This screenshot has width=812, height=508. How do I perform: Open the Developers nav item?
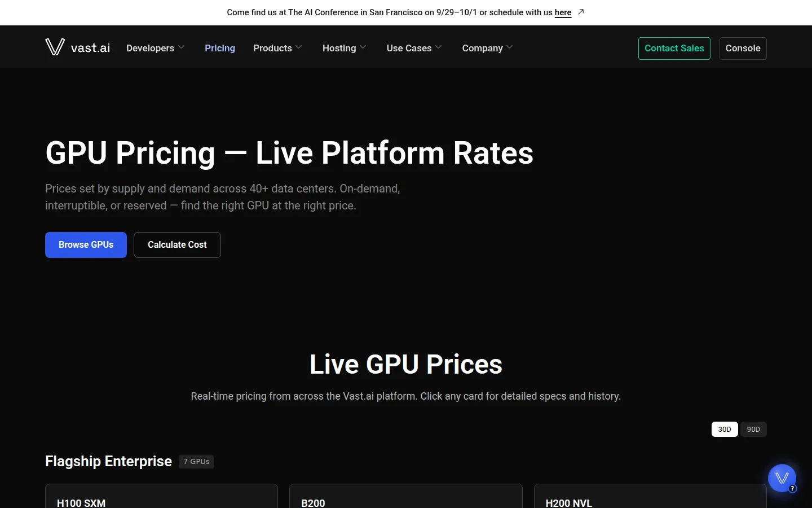(x=150, y=48)
